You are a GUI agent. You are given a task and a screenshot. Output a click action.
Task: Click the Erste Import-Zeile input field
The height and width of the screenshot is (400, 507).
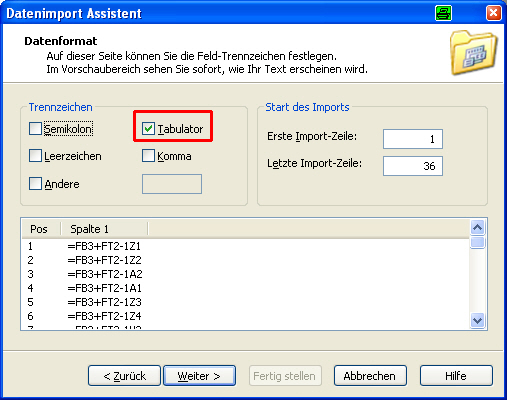413,139
